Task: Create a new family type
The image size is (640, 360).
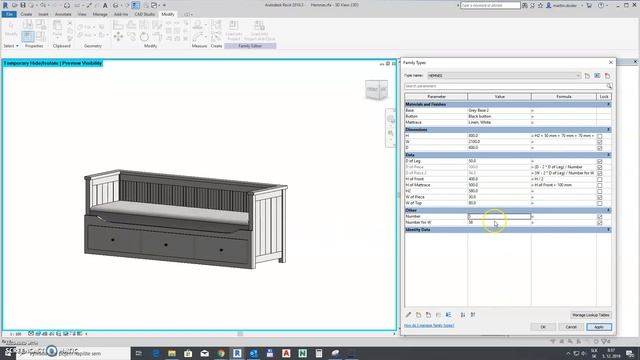Action: point(587,76)
